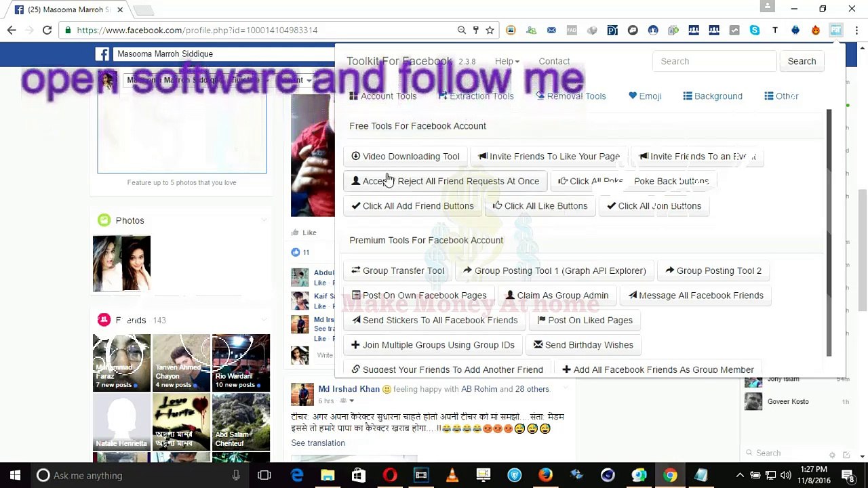
Task: Switch to the Background tab
Action: coord(713,96)
